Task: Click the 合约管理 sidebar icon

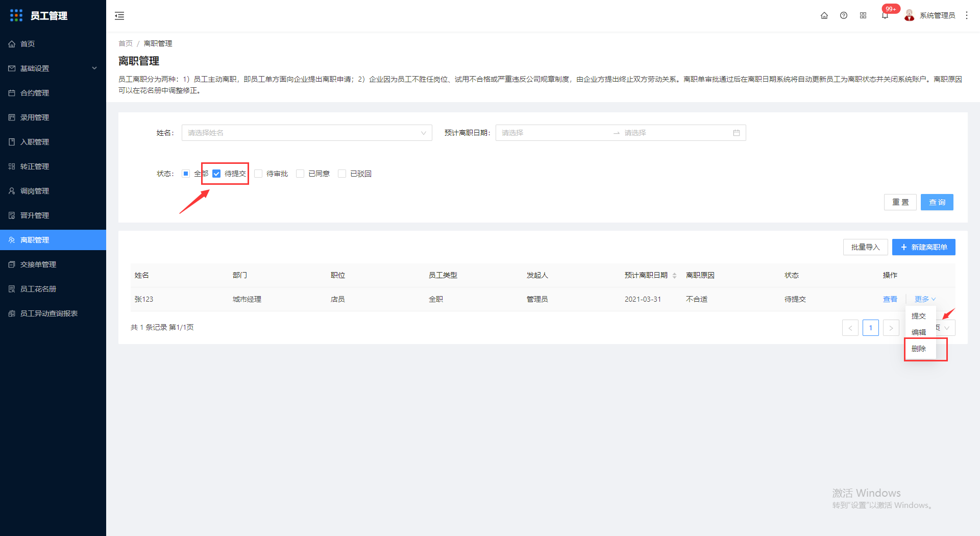Action: click(x=12, y=93)
